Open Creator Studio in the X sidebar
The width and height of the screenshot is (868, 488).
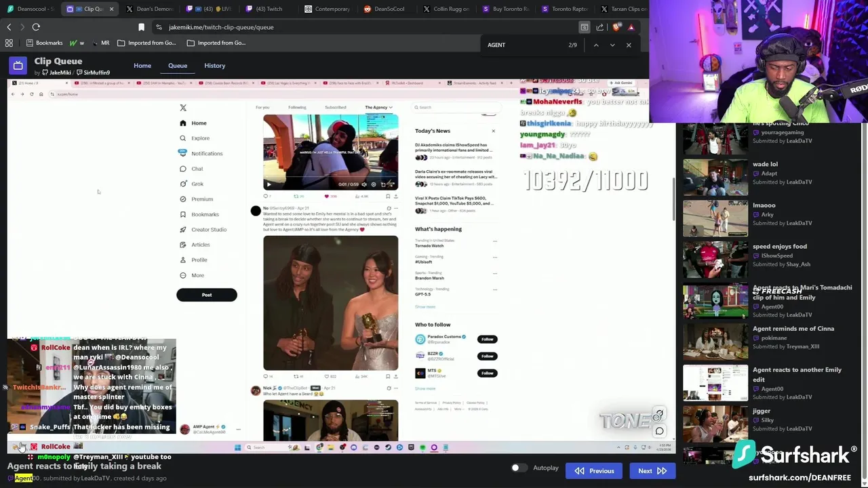pyautogui.click(x=203, y=230)
